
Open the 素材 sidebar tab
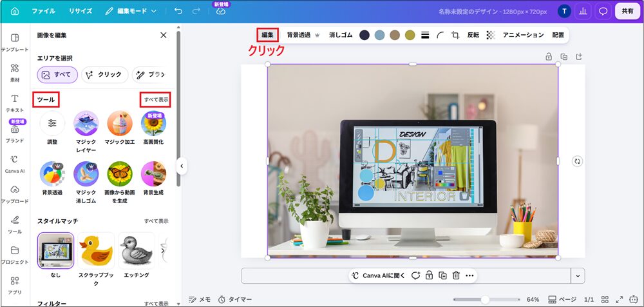pyautogui.click(x=15, y=73)
